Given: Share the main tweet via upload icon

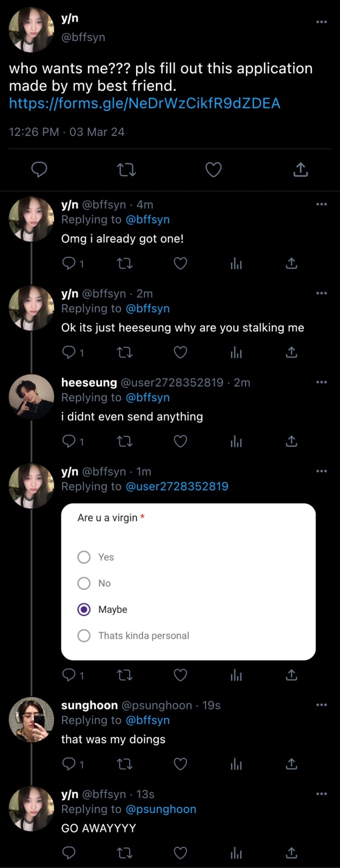Looking at the screenshot, I should (301, 170).
